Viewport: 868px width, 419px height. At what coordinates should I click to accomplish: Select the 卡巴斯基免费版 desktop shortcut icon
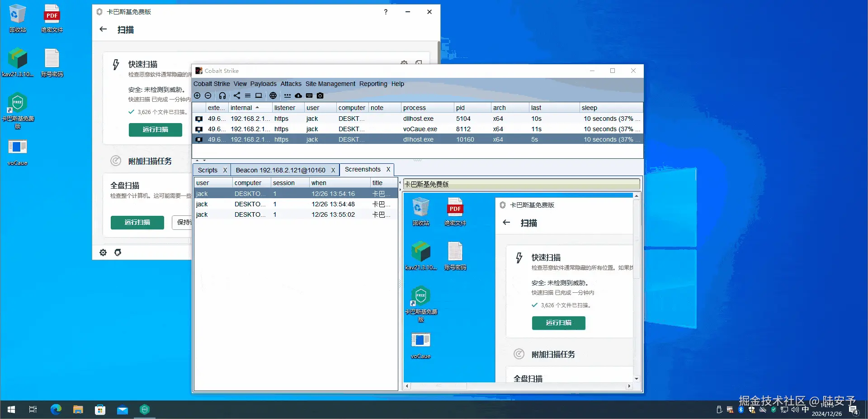pyautogui.click(x=18, y=111)
